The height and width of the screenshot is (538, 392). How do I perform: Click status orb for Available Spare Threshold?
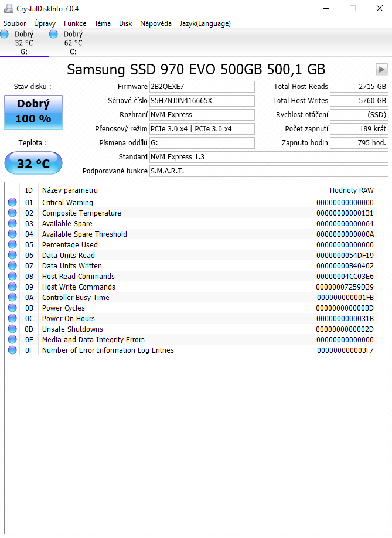click(x=12, y=234)
